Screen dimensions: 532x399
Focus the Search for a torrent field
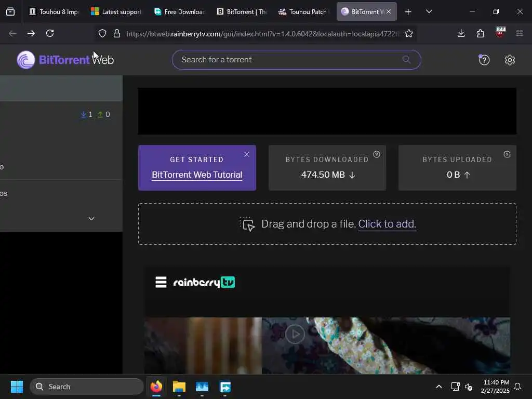pos(296,60)
